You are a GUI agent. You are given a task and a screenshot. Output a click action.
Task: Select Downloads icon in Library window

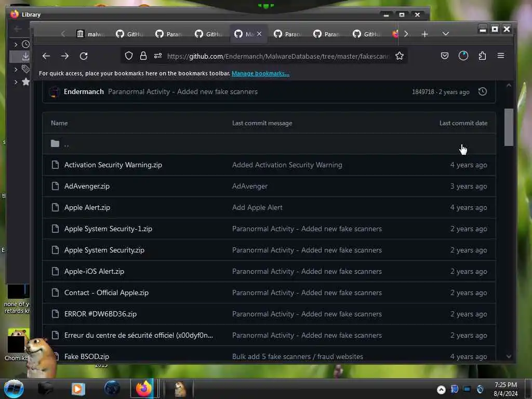(x=25, y=57)
